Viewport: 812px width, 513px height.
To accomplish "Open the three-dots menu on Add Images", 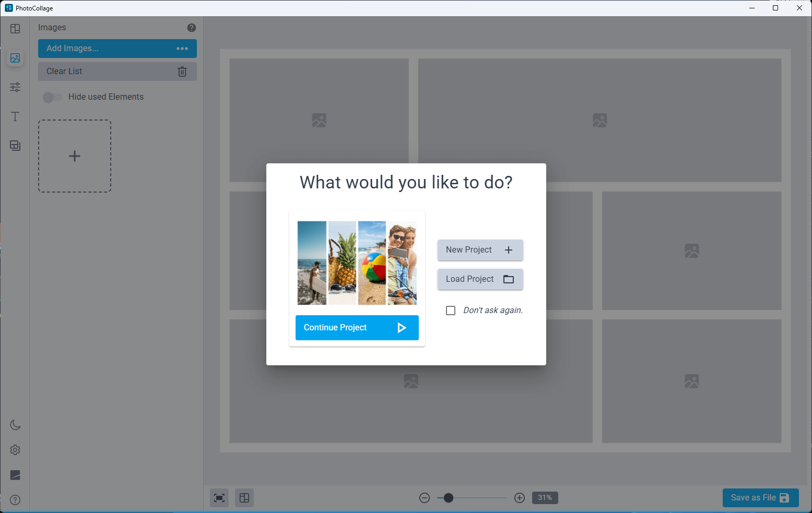I will [182, 49].
